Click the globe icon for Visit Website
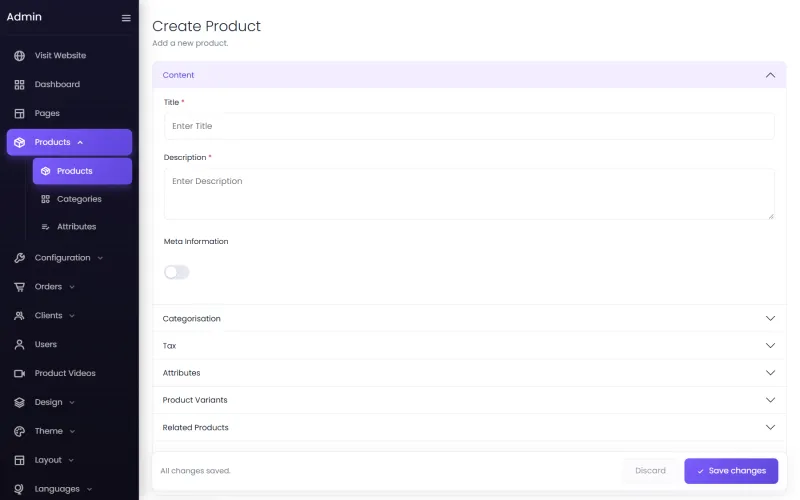Screen dimensions: 800x500 click(x=19, y=56)
